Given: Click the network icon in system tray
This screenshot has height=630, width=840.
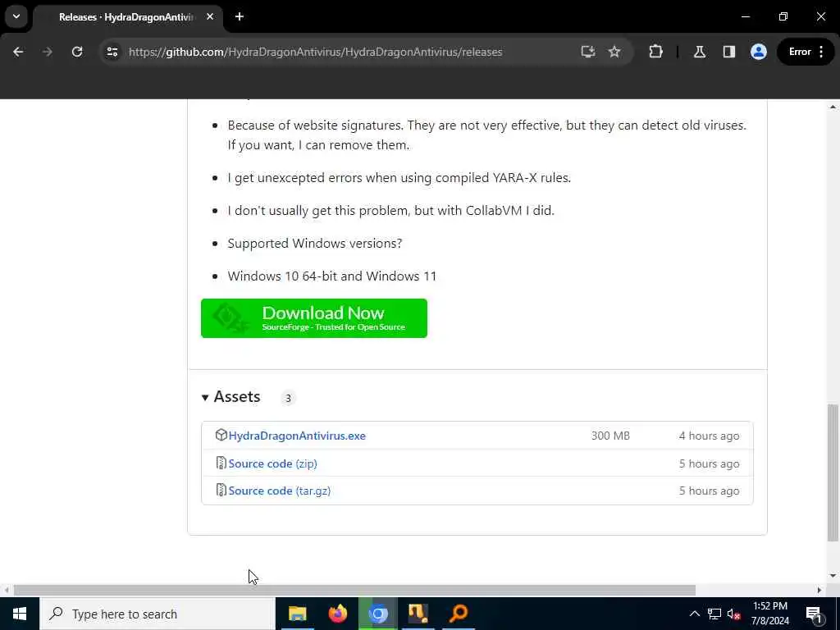Looking at the screenshot, I should pos(714,614).
